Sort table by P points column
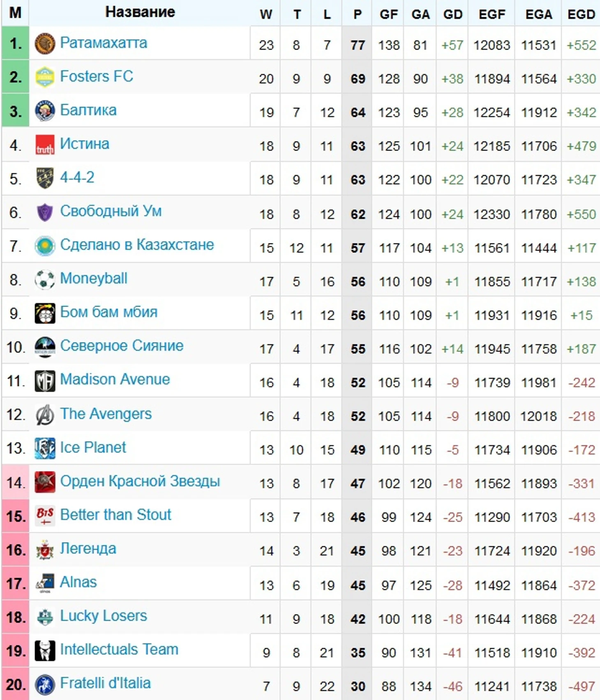The image size is (600, 700). (x=357, y=14)
